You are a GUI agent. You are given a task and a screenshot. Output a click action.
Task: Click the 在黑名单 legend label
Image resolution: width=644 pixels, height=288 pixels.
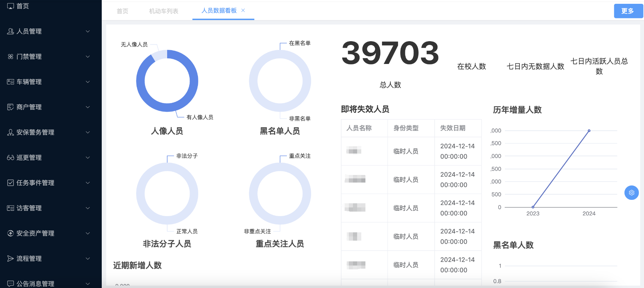(300, 43)
